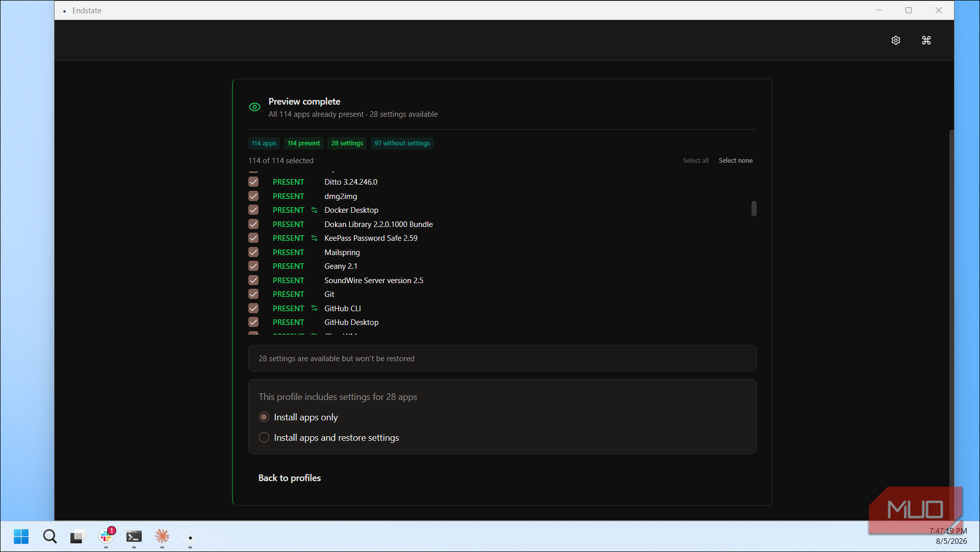This screenshot has height=552, width=980.
Task: Uncheck the Mailspring checkbox
Action: point(253,253)
